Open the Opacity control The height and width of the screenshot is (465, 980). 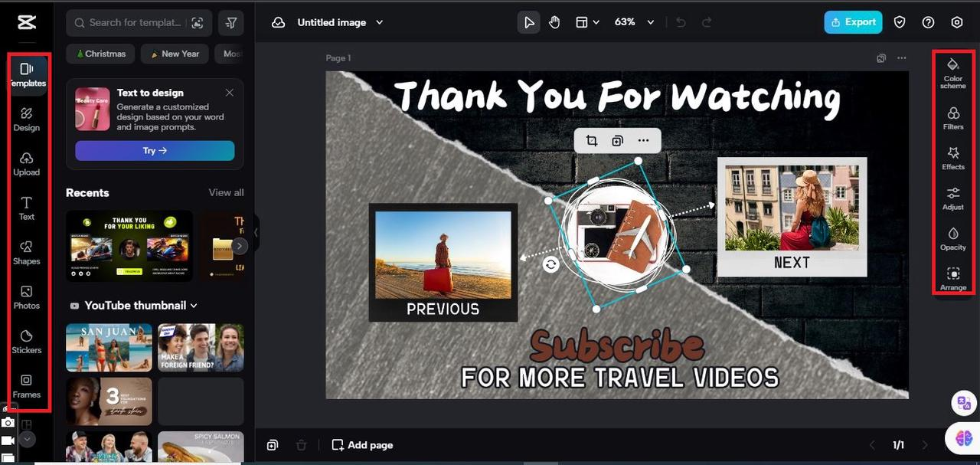tap(953, 238)
